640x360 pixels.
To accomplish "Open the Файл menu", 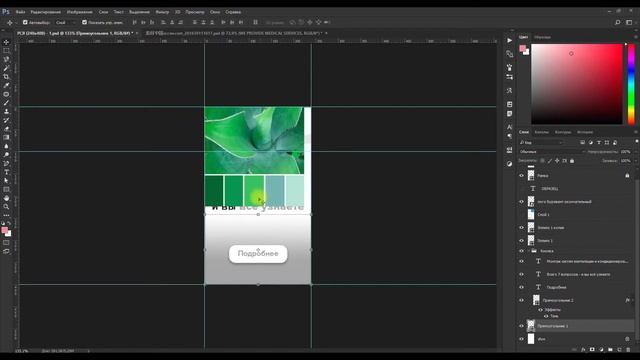I will [x=20, y=12].
